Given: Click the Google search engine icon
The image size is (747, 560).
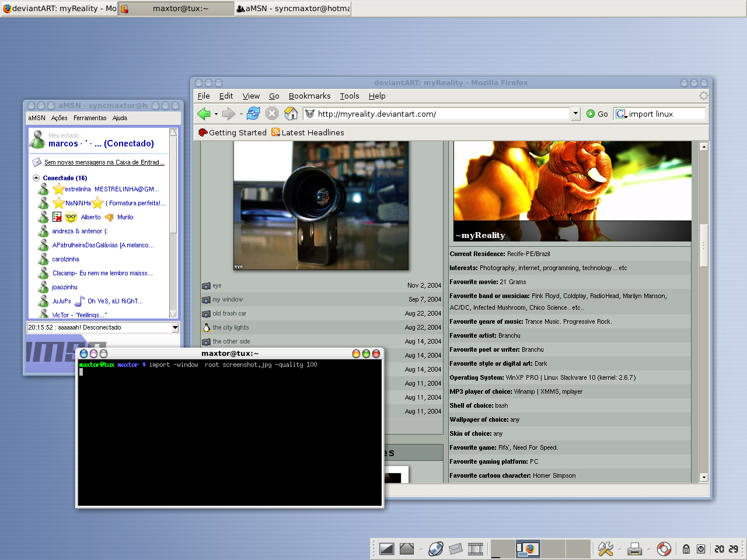Looking at the screenshot, I should click(x=621, y=114).
